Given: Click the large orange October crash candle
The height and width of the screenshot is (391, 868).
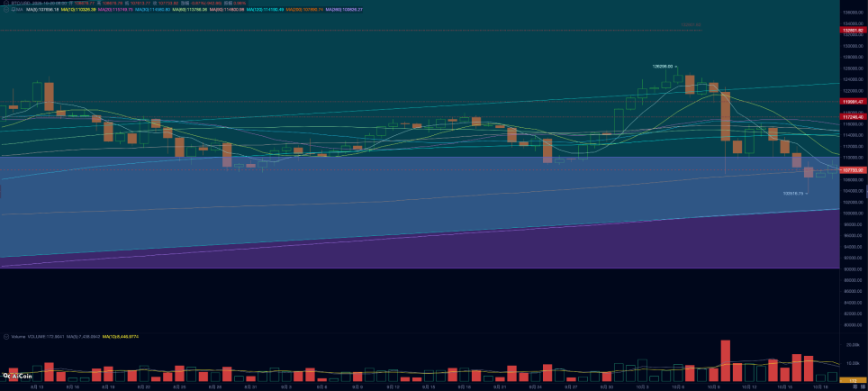Looking at the screenshot, I should click(725, 116).
